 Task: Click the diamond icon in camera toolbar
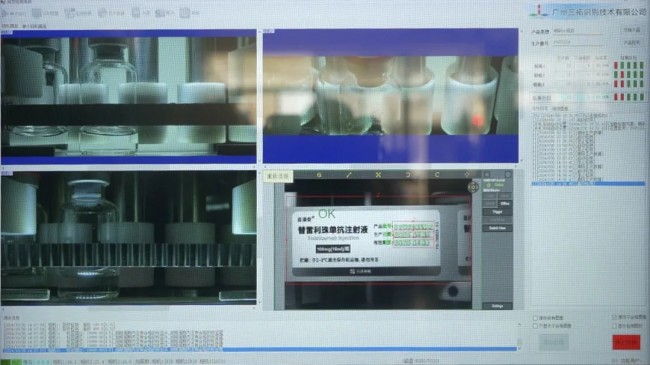point(467,175)
